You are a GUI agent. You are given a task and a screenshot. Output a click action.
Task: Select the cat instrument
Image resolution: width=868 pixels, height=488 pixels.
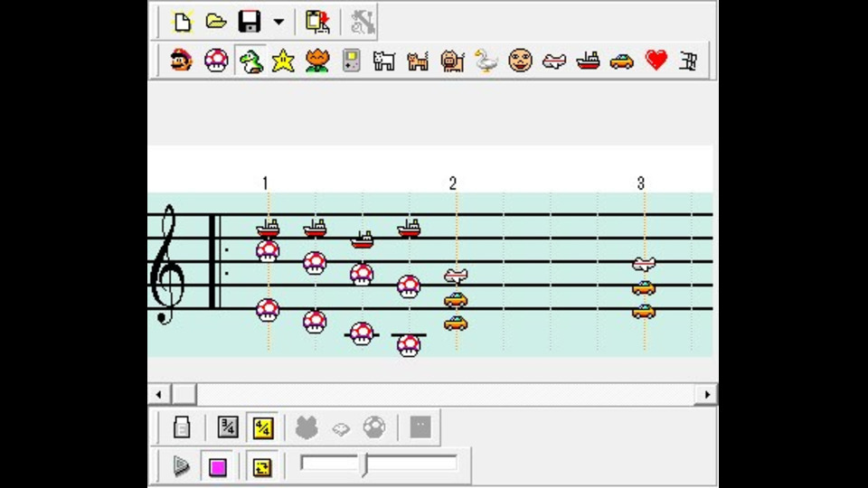(418, 61)
